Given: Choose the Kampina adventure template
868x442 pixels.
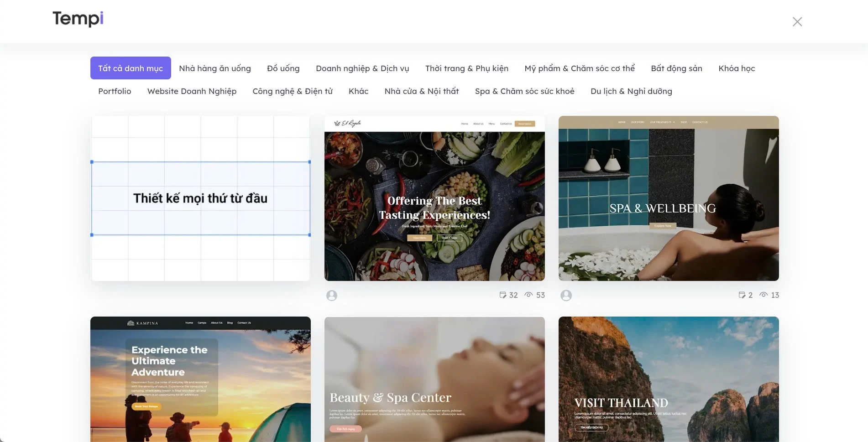Looking at the screenshot, I should pos(200,379).
